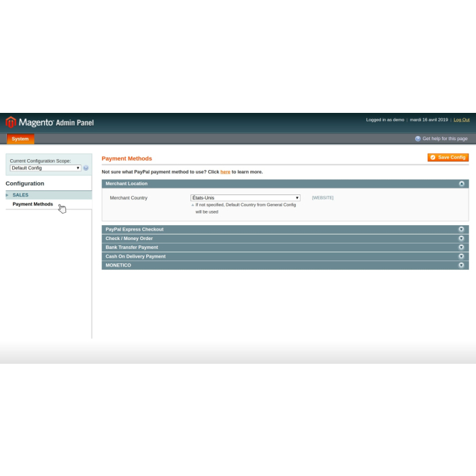Click Get help for this page
This screenshot has width=476, height=476.
pos(445,139)
